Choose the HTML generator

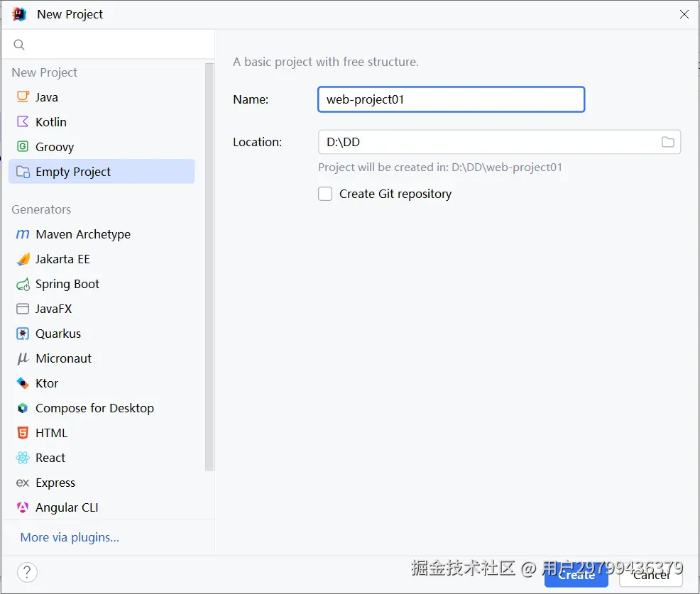pyautogui.click(x=102, y=433)
